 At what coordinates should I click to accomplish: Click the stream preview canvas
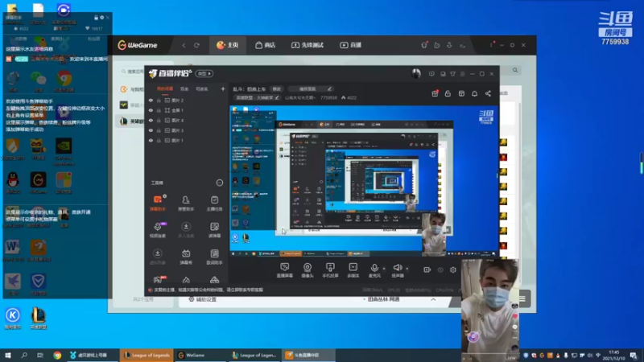tap(364, 181)
